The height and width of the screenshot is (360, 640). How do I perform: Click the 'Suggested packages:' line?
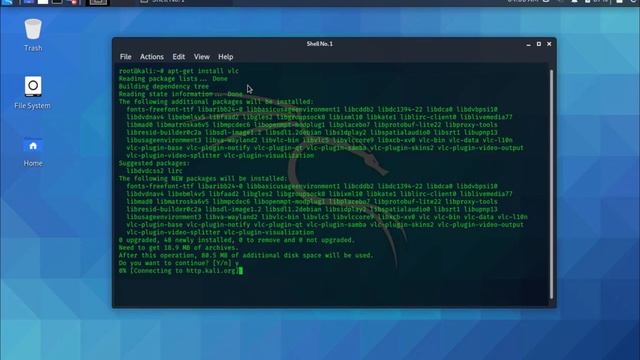[154, 163]
